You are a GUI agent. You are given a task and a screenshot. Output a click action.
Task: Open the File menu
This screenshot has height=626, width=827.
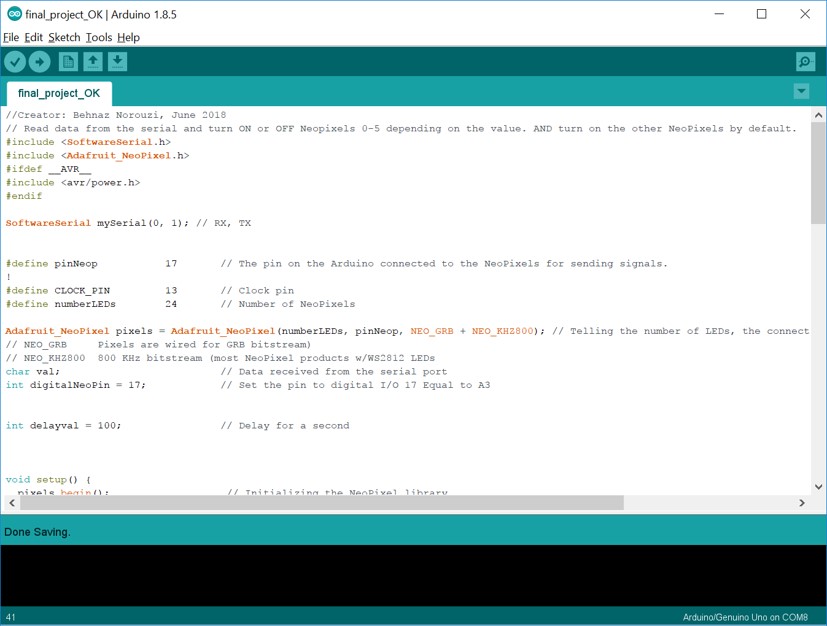click(x=11, y=37)
